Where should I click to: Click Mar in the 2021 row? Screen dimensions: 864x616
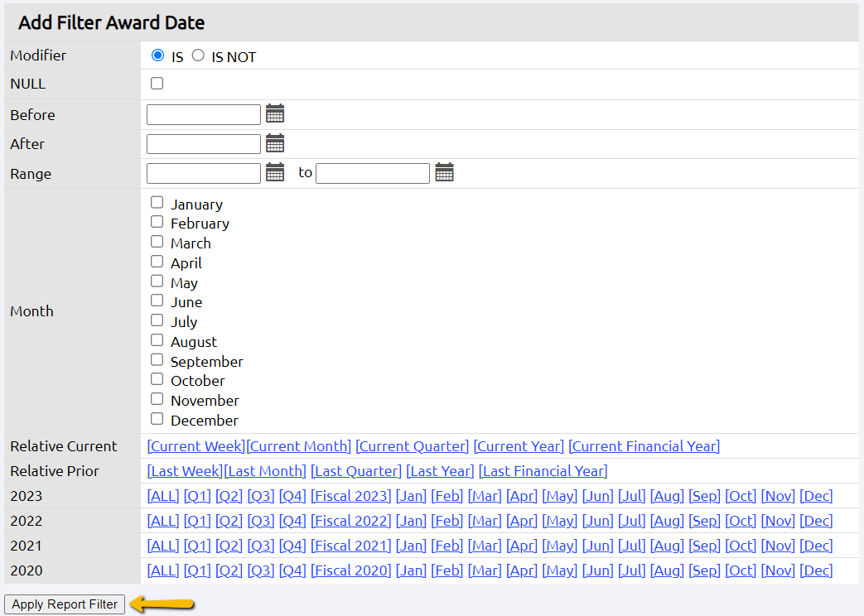pyautogui.click(x=484, y=546)
